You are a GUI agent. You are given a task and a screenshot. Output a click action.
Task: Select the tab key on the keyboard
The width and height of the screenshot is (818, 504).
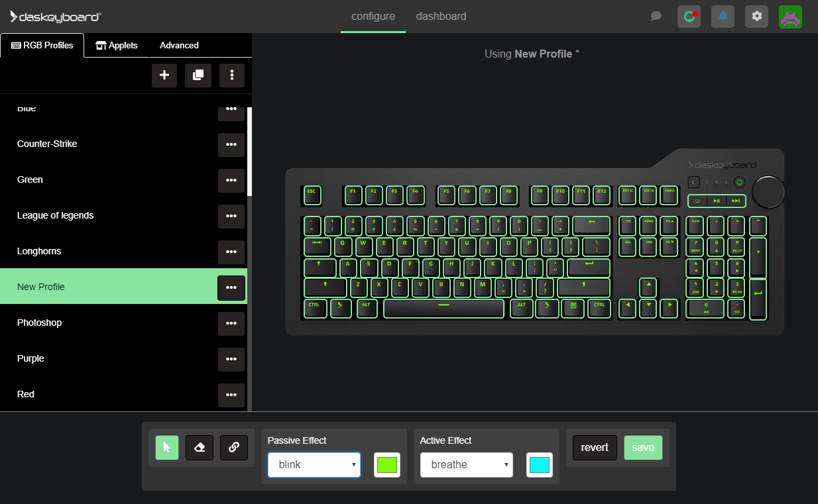(318, 246)
